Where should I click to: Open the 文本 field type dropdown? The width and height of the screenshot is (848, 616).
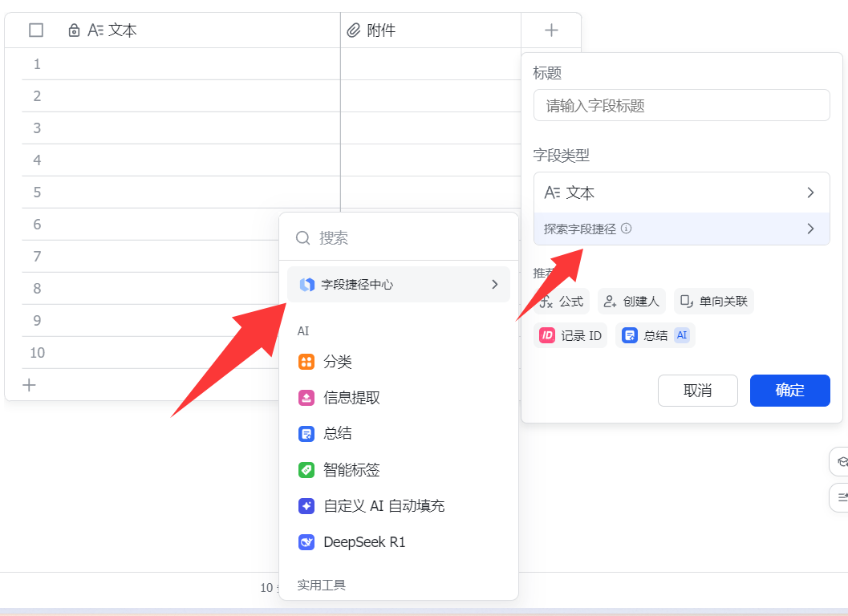[x=681, y=192]
